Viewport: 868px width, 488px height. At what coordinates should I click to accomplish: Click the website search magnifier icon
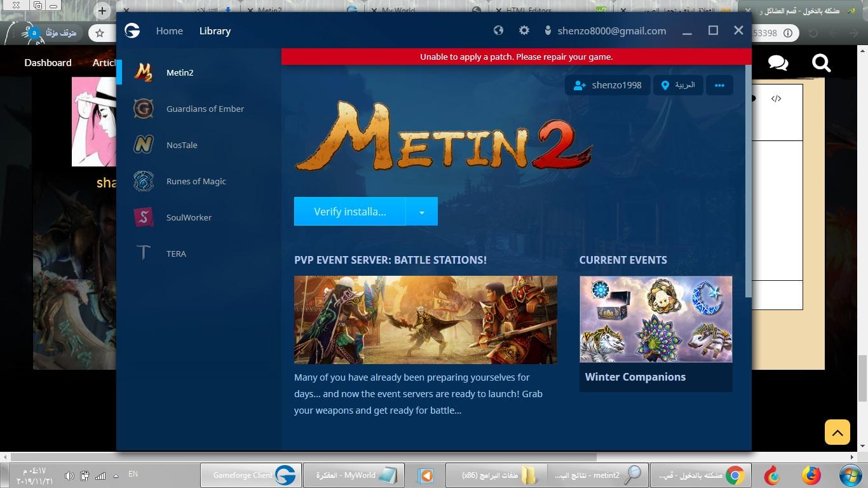[x=821, y=63]
